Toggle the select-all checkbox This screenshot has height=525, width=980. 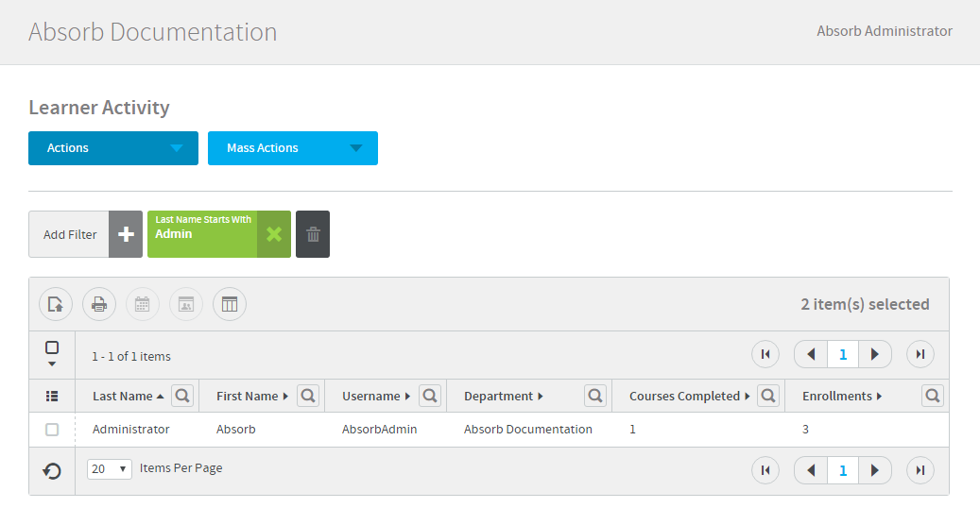[x=52, y=347]
